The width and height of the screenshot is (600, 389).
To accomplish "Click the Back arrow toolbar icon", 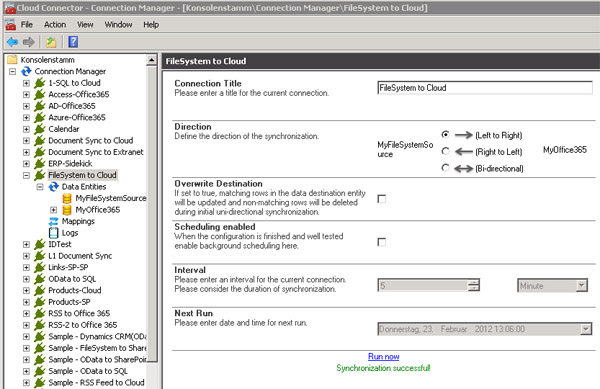I will coord(12,42).
